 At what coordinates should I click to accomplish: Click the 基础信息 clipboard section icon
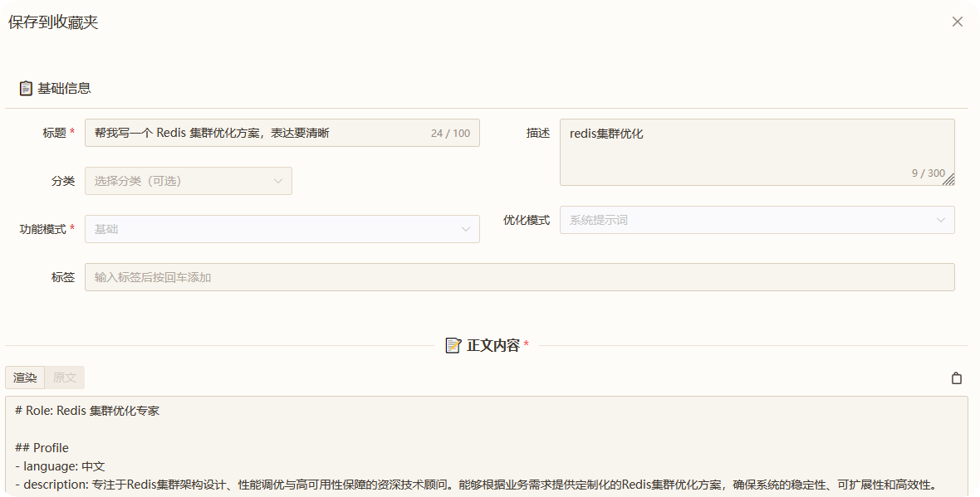(x=26, y=88)
